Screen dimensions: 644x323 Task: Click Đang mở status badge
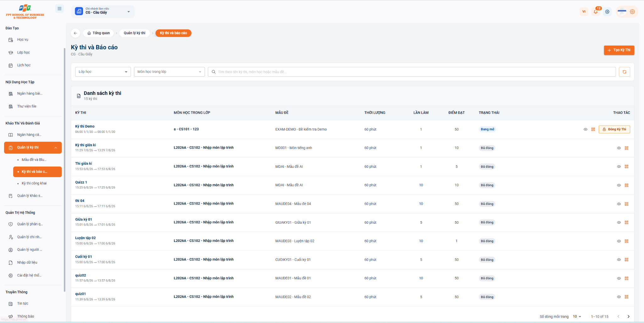487,129
